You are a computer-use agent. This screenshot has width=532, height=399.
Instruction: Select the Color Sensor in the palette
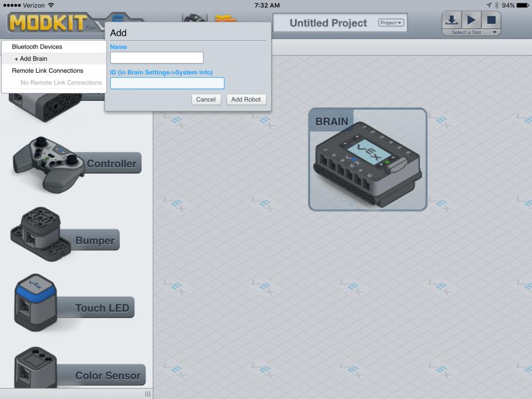(x=80, y=368)
